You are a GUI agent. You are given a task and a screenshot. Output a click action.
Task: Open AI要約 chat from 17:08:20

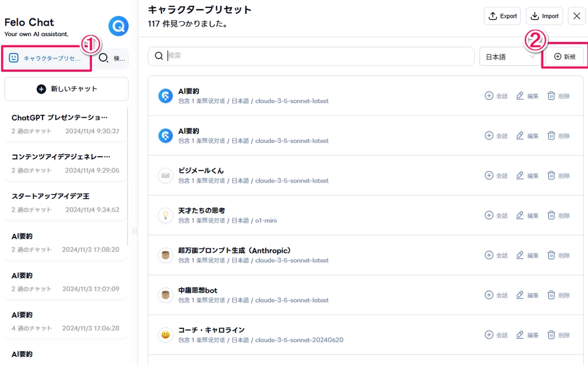tap(65, 243)
